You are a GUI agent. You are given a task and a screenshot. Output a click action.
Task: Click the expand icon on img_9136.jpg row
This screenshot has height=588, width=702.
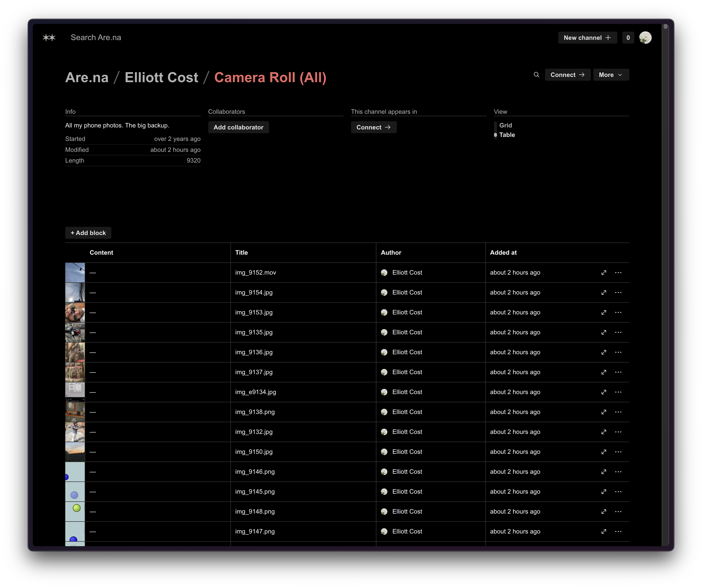point(604,352)
